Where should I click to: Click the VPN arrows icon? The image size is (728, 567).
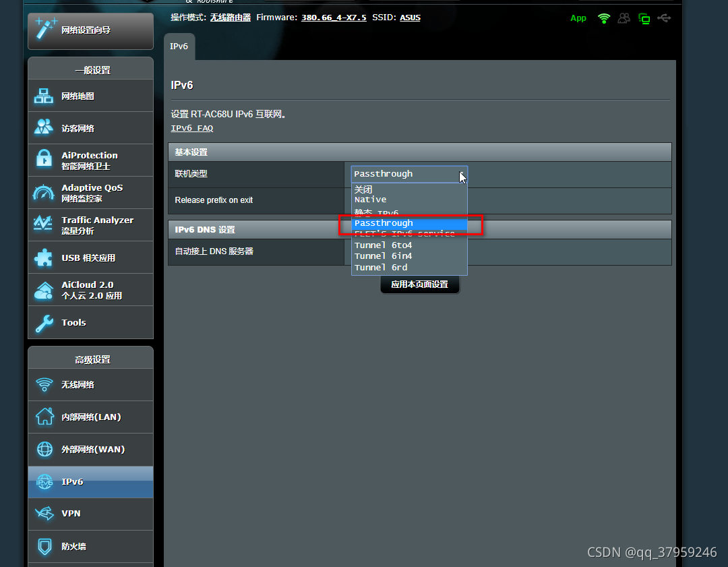click(44, 513)
